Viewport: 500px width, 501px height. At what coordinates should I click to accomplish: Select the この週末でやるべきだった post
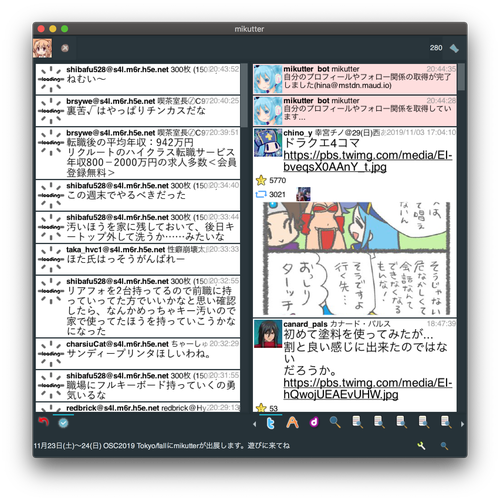(x=138, y=195)
